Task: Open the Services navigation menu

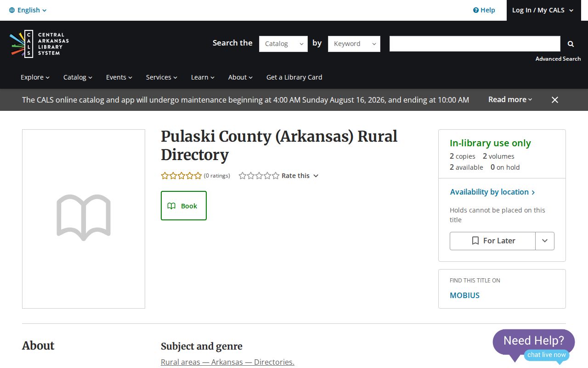Action: pyautogui.click(x=162, y=77)
